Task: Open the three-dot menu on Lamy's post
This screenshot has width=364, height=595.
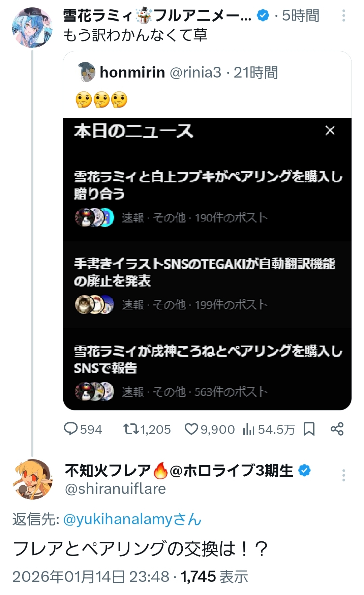Action: (343, 16)
